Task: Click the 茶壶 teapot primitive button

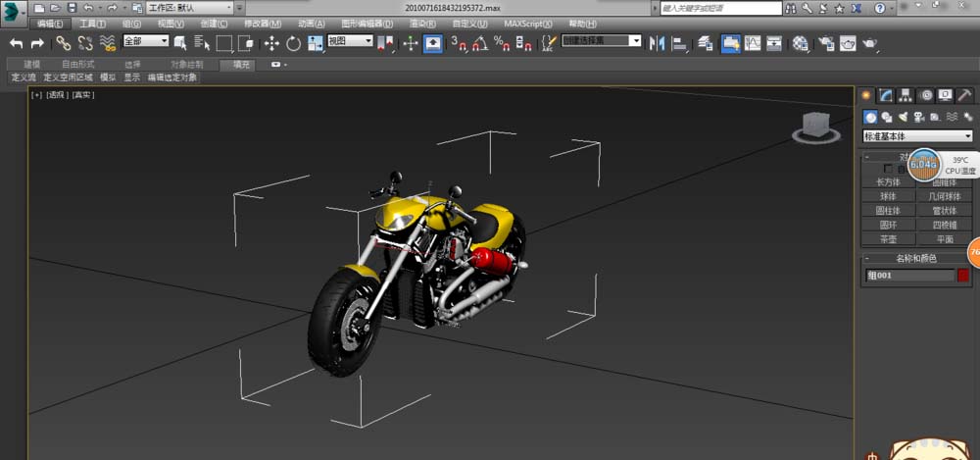Action: pyautogui.click(x=887, y=238)
